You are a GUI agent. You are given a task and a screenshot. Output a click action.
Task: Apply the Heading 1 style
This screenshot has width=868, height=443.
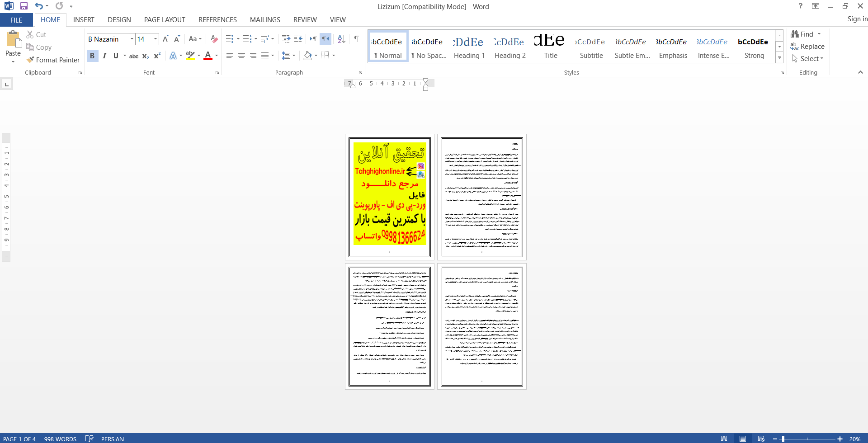[469, 47]
